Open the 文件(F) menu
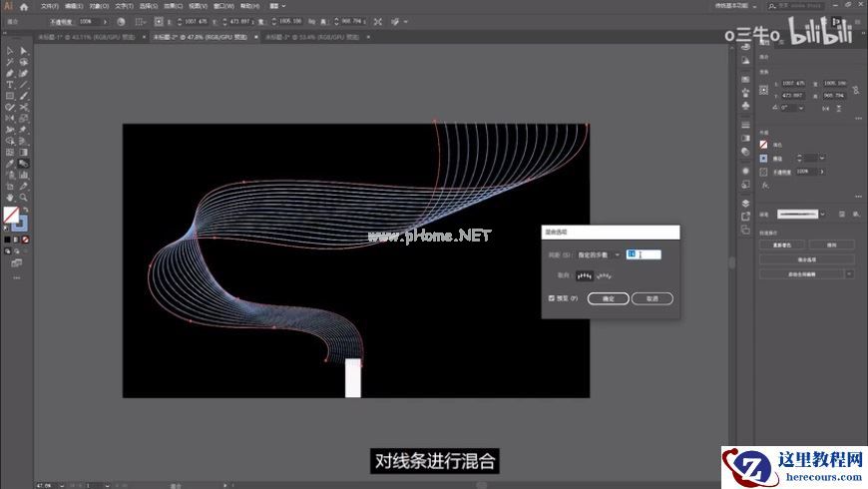868x489 pixels. tap(49, 6)
